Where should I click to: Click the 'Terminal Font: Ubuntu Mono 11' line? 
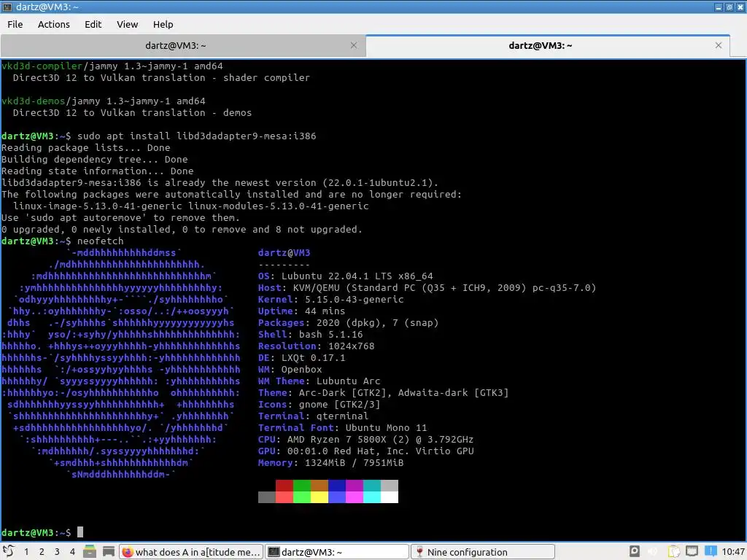[x=343, y=427]
